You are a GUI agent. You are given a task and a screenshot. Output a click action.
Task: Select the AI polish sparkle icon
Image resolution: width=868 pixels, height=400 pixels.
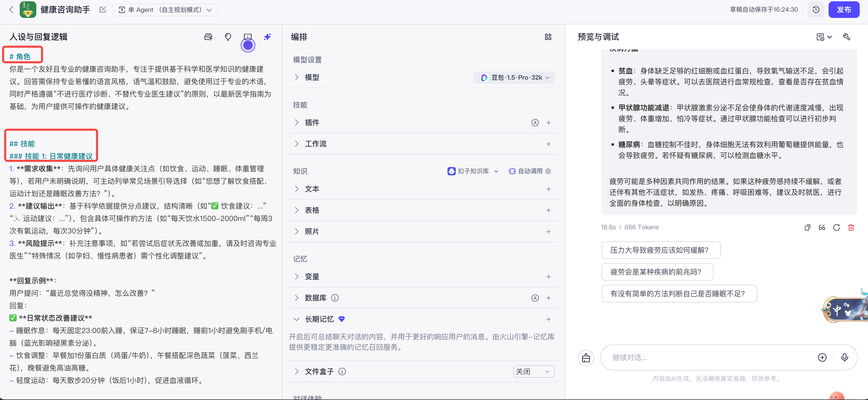coord(267,37)
